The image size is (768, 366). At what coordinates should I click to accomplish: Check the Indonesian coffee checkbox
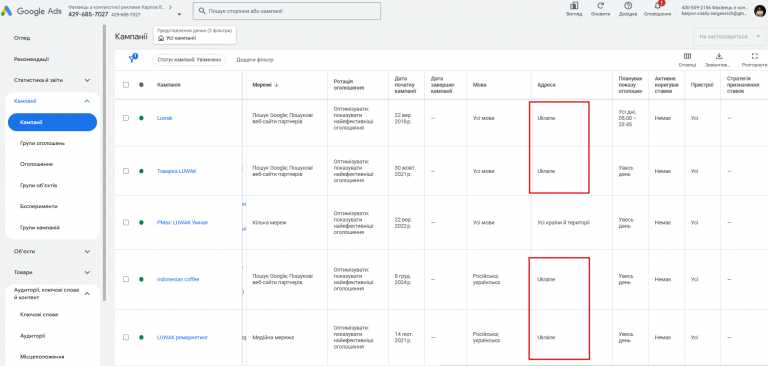(126, 279)
